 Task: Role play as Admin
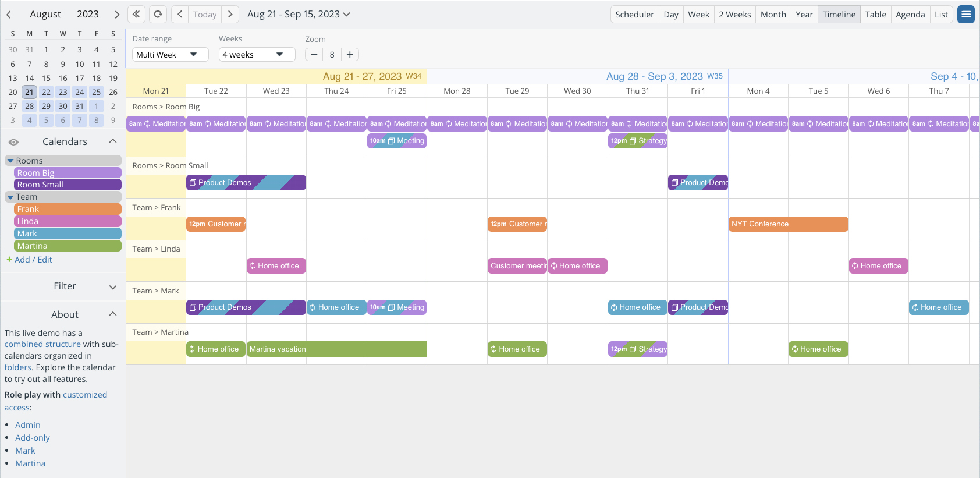(x=28, y=425)
